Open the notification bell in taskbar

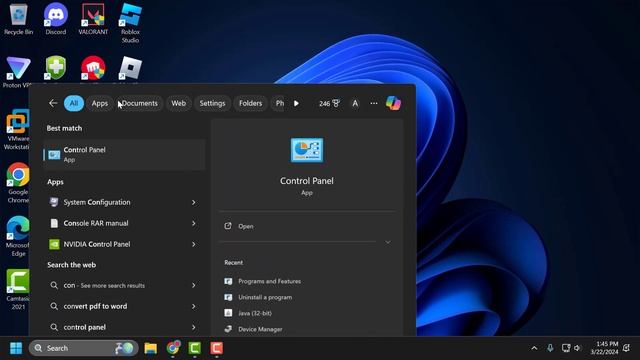(x=627, y=348)
